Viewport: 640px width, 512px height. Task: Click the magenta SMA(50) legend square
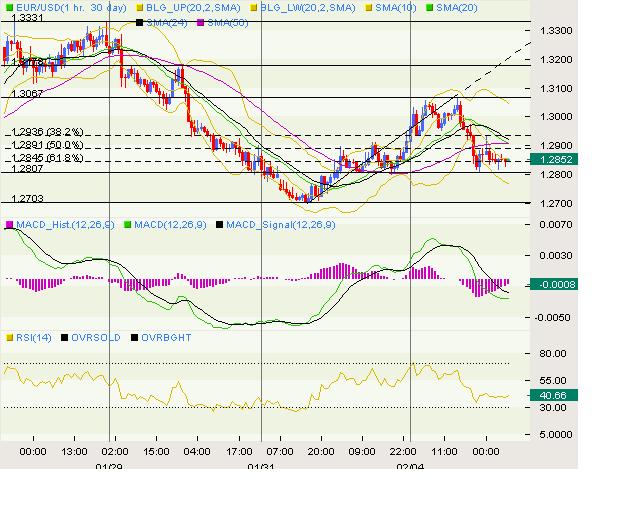200,23
